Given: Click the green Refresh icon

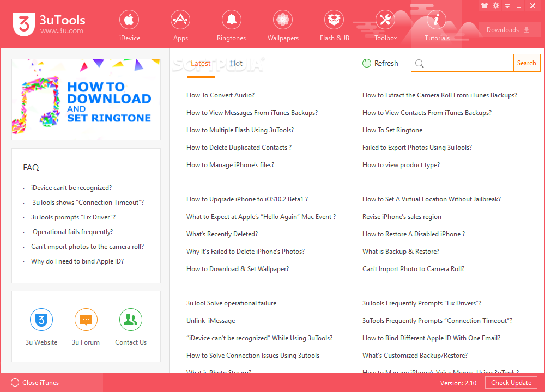Looking at the screenshot, I should pyautogui.click(x=367, y=63).
